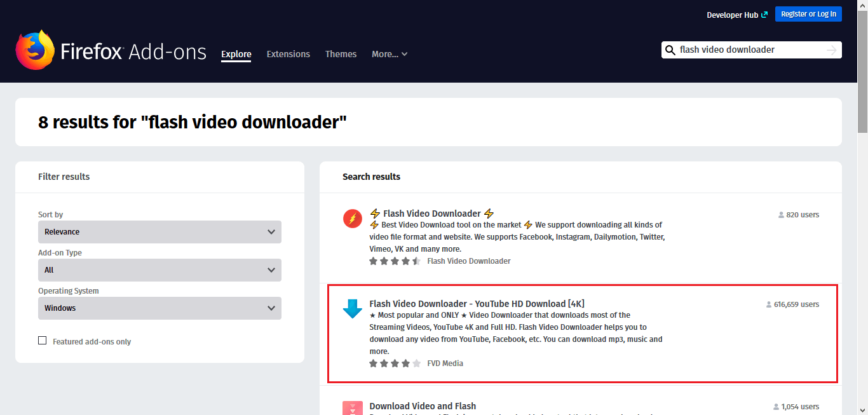Open ⚡ Flash Video Downloader ⚡ result title
Viewport: 868px width, 415px height.
[432, 214]
